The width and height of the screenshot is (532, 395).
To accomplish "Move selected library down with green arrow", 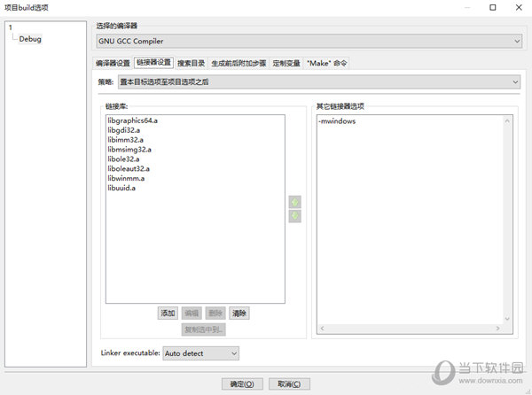I will [295, 216].
